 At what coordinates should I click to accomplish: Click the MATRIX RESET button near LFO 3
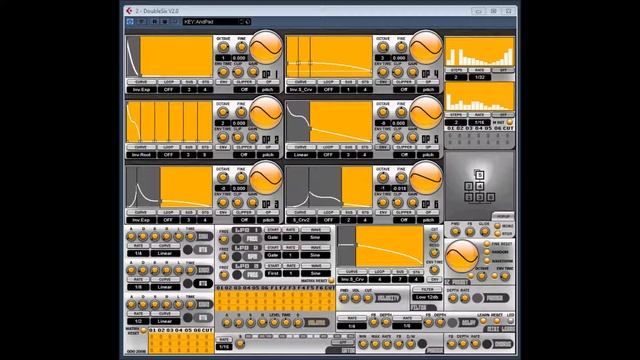coord(331,280)
